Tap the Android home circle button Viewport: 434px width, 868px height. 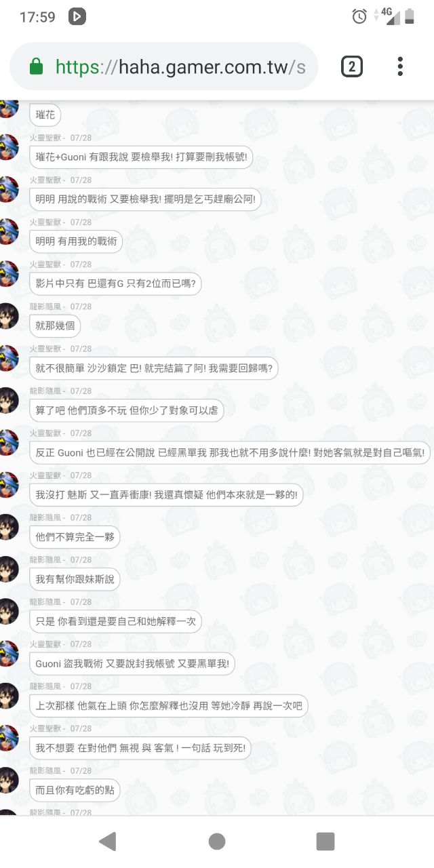[x=217, y=841]
